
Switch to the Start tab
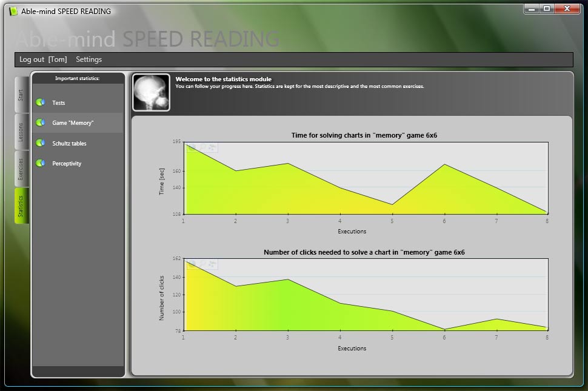click(x=21, y=95)
